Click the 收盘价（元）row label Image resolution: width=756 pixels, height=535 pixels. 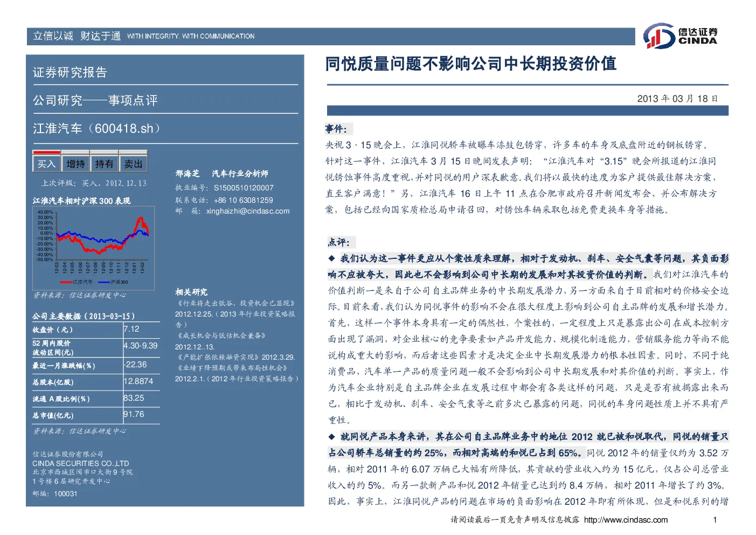pyautogui.click(x=52, y=330)
